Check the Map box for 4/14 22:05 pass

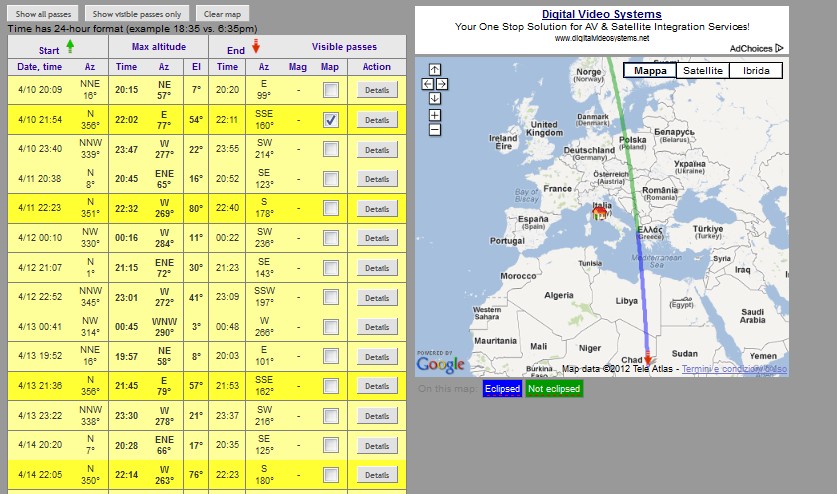[331, 474]
